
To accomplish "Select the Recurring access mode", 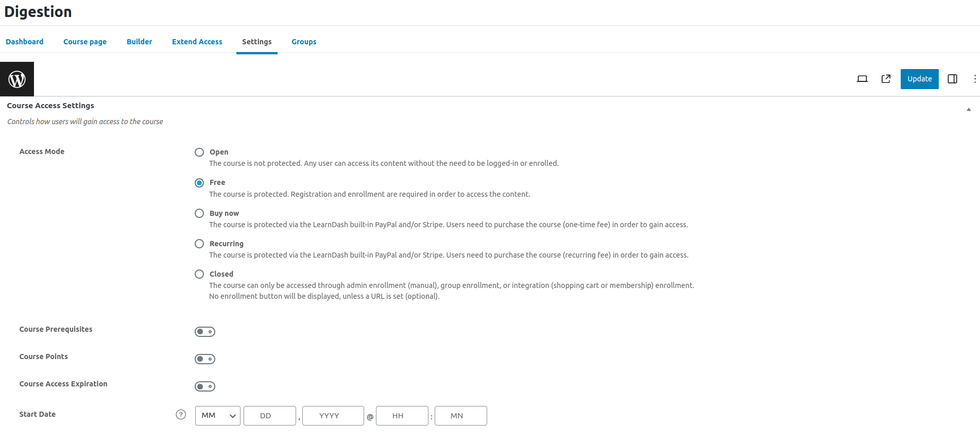I will tap(199, 244).
